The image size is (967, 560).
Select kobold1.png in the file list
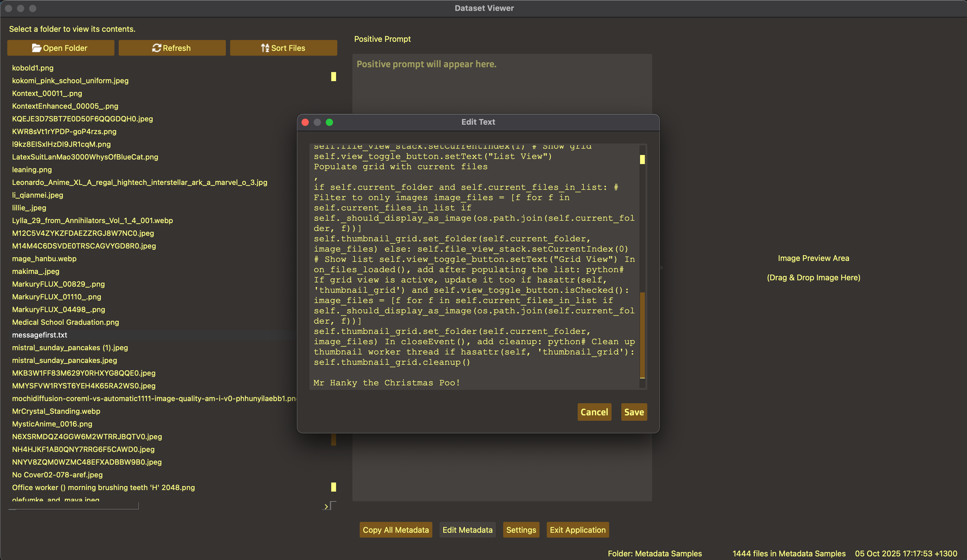(33, 68)
